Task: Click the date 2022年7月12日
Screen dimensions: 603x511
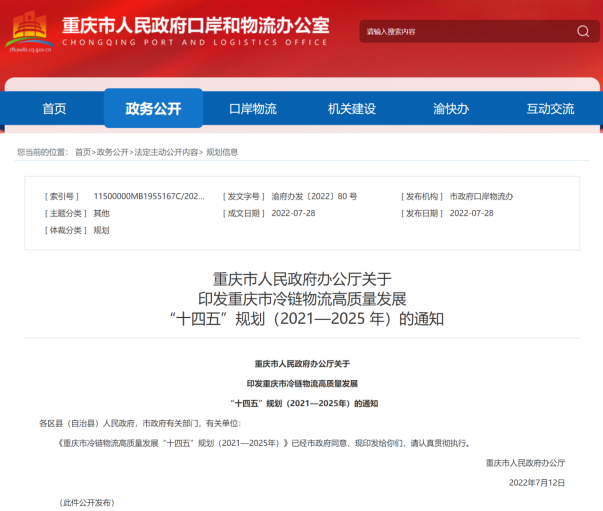Action: click(x=537, y=483)
